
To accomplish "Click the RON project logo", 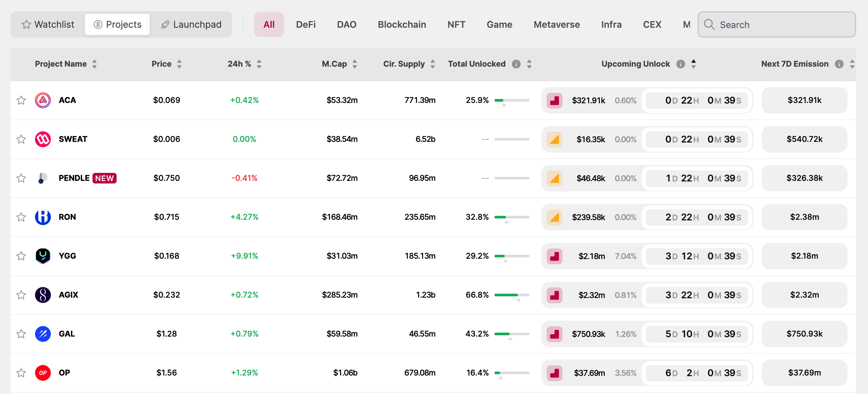I will (43, 217).
